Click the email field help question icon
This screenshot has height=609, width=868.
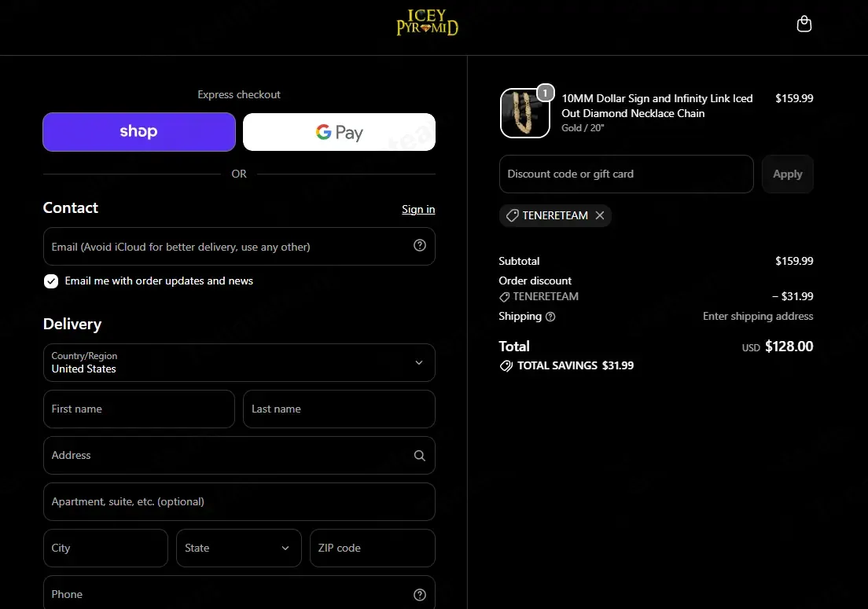tap(420, 246)
